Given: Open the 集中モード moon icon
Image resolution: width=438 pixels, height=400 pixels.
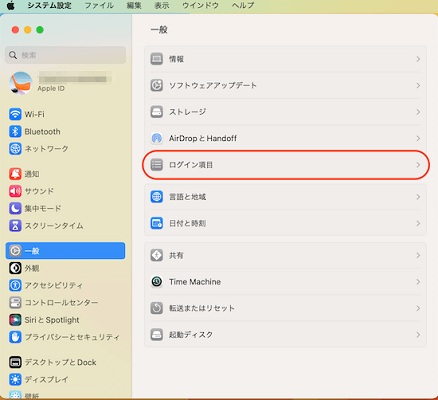Looking at the screenshot, I should click(15, 208).
